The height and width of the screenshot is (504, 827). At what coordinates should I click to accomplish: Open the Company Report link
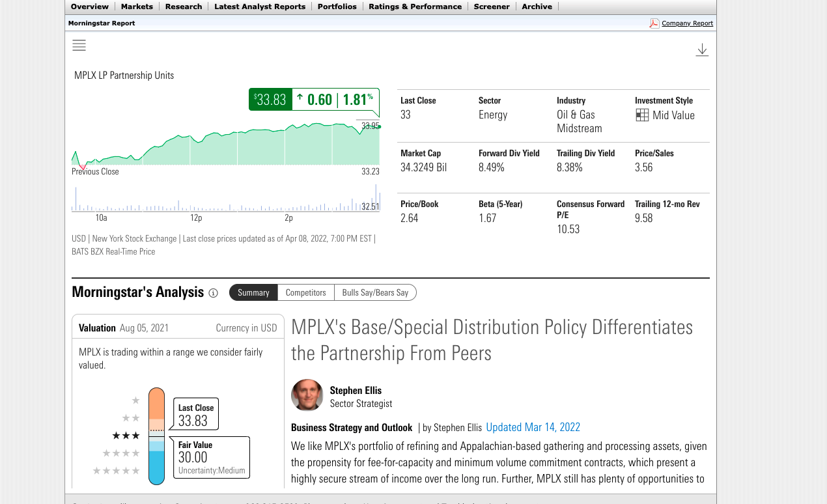tap(687, 23)
